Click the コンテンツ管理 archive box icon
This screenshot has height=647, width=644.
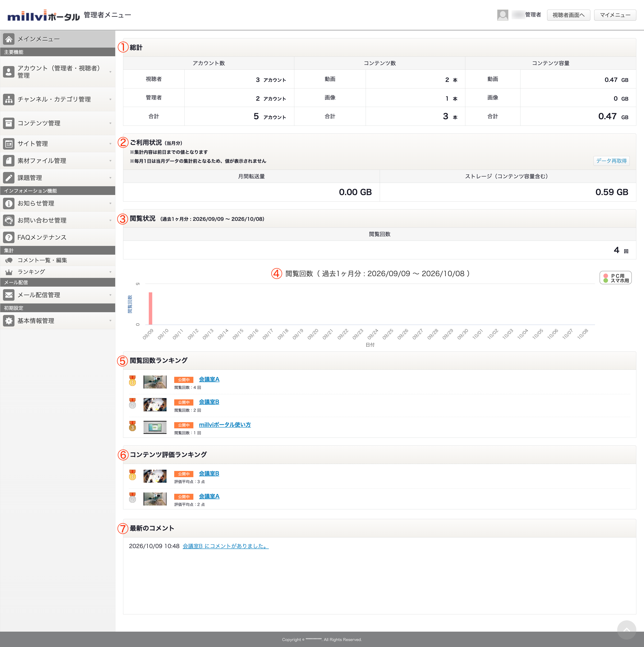point(9,123)
